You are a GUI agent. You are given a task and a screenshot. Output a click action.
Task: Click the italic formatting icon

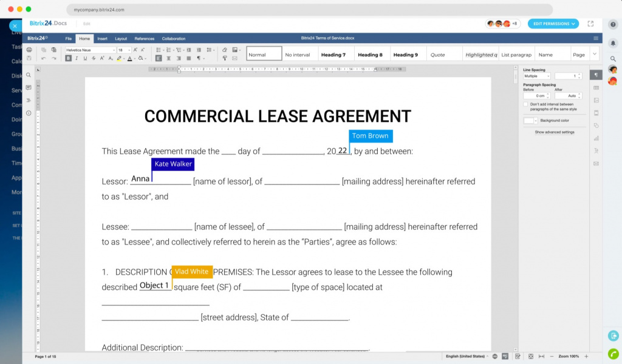(77, 59)
